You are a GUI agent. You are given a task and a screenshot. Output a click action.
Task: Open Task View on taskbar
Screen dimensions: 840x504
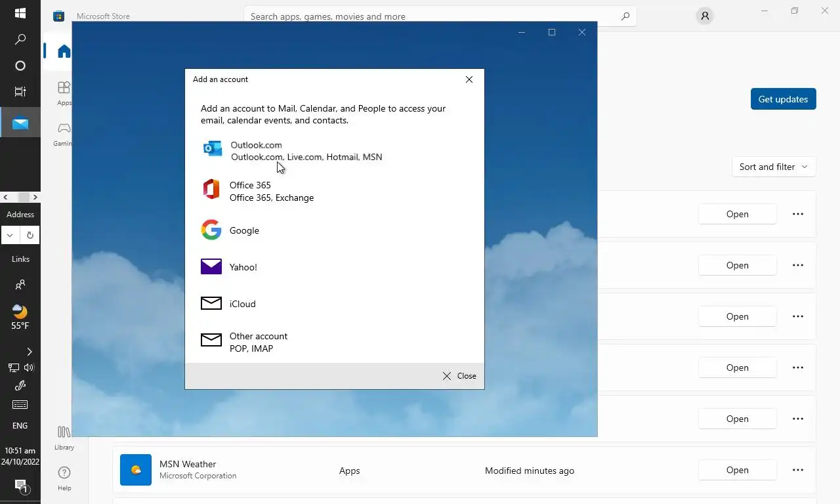pyautogui.click(x=20, y=92)
